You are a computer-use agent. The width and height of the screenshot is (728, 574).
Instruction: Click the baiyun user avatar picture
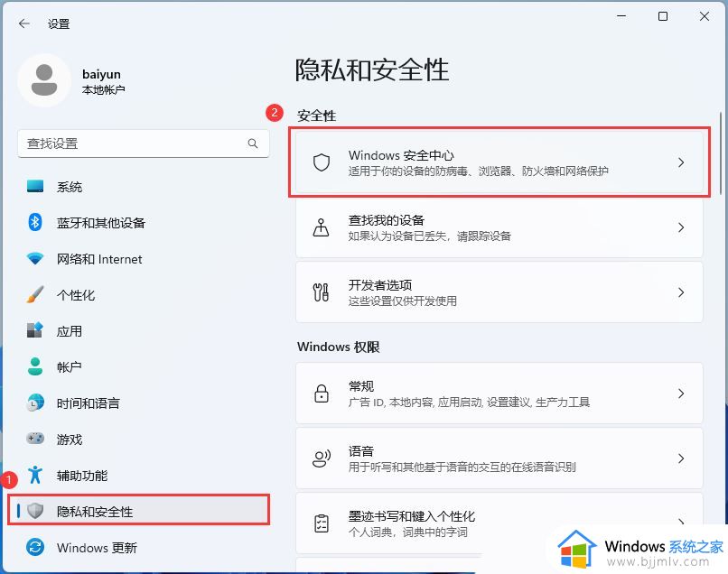pos(44,80)
